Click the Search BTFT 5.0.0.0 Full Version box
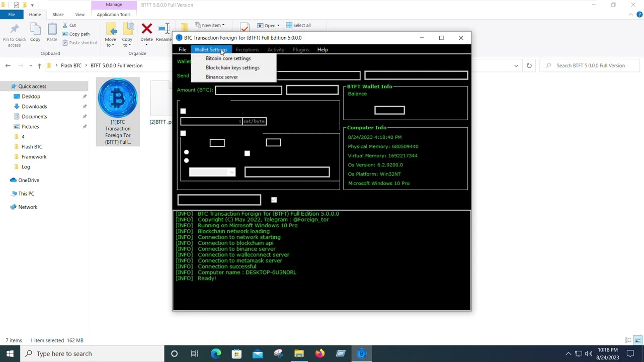 coord(590,65)
